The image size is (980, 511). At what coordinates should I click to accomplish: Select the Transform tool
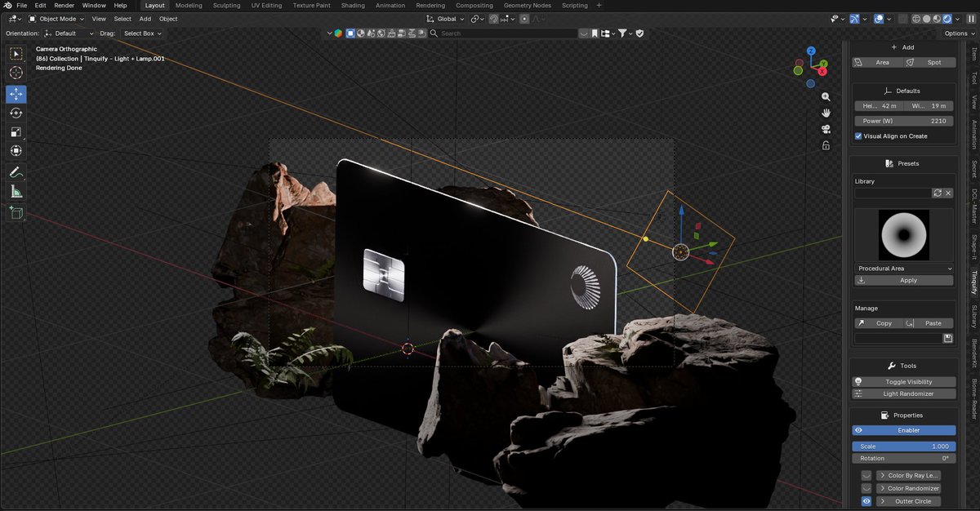tap(16, 151)
